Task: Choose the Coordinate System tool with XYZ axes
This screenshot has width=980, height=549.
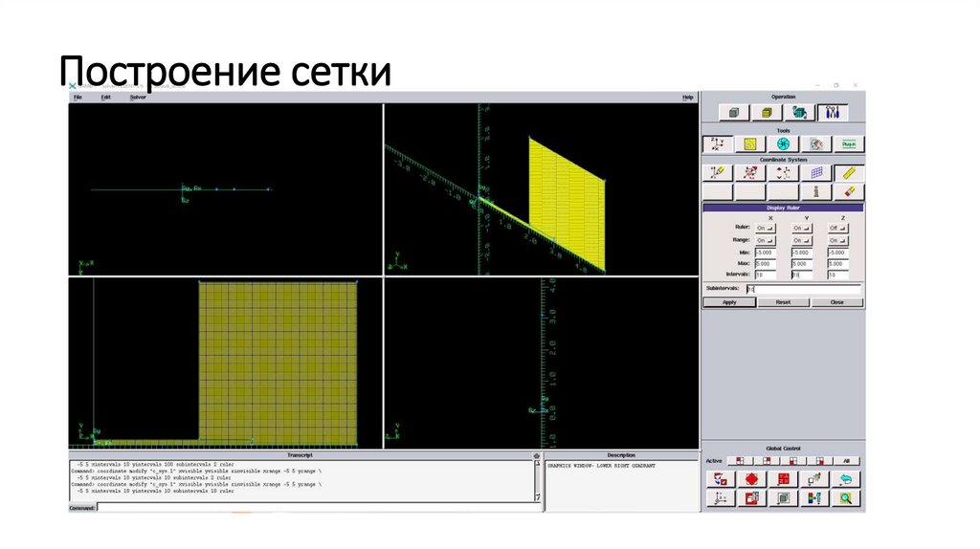Action: click(718, 144)
